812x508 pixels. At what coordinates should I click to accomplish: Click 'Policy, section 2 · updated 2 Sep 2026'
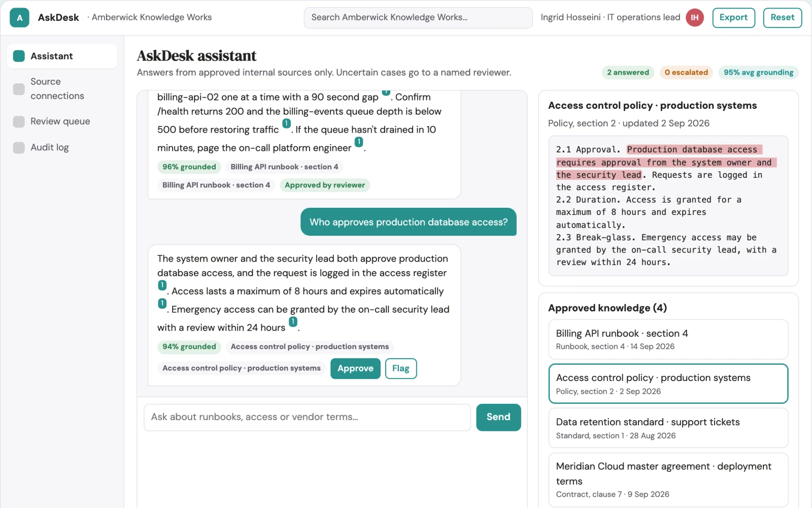click(x=629, y=123)
